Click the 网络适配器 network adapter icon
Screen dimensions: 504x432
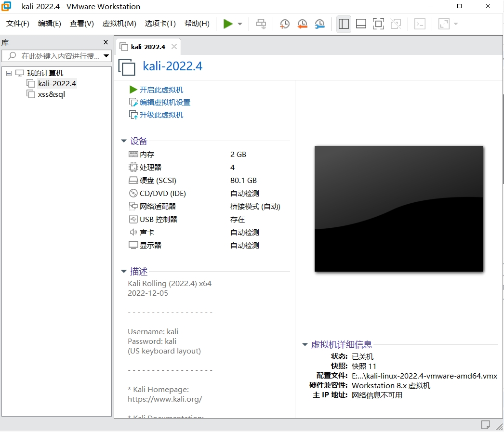(x=133, y=206)
